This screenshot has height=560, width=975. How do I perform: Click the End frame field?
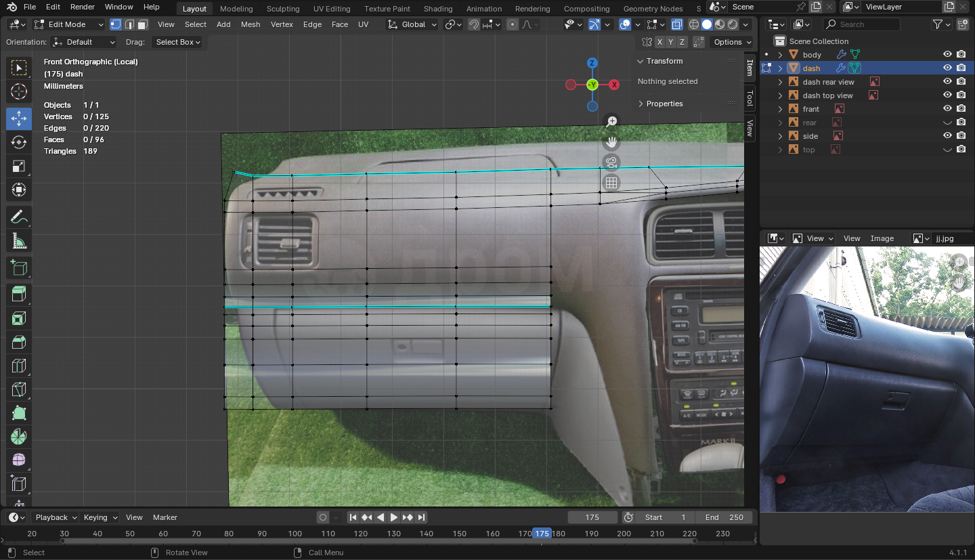coord(724,517)
